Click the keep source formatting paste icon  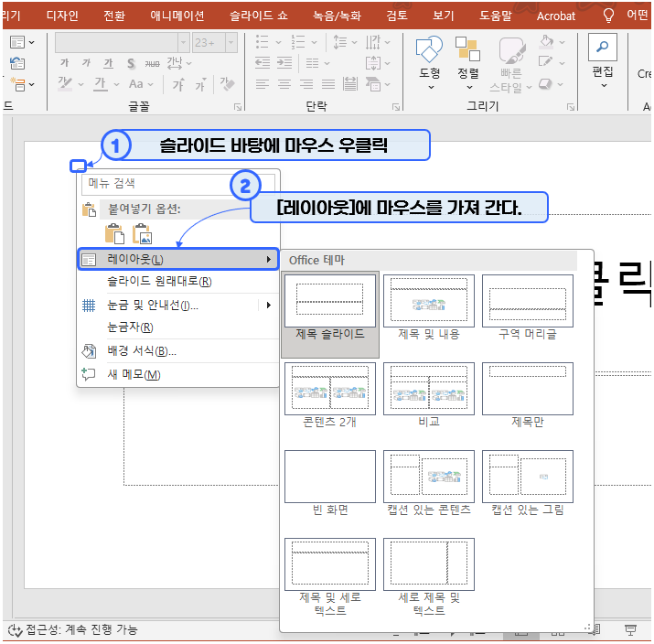(x=114, y=233)
